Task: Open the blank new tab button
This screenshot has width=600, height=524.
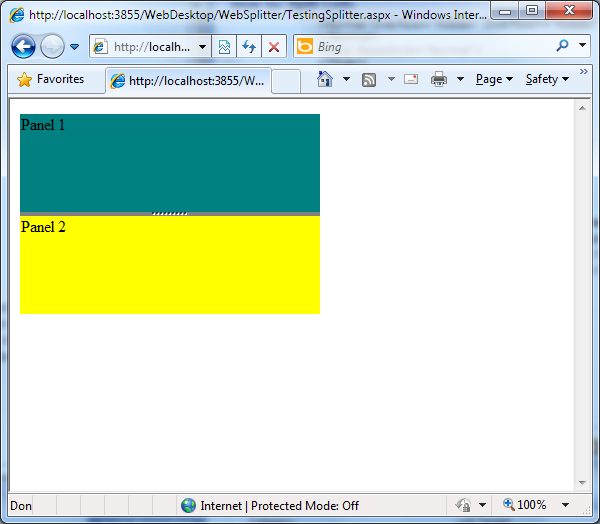Action: point(286,80)
